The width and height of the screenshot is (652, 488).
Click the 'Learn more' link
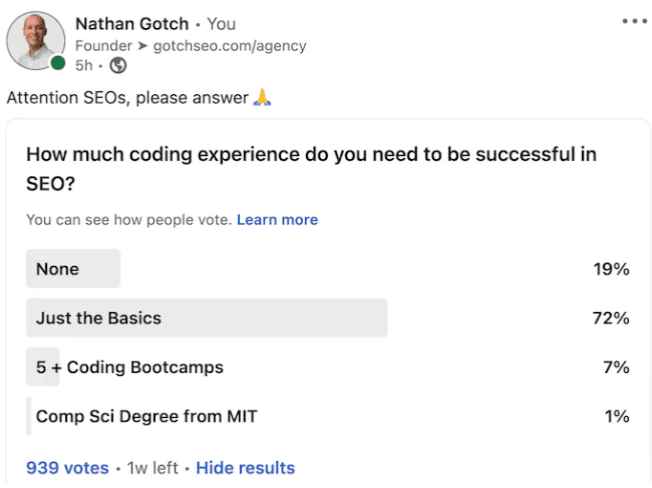click(x=277, y=220)
